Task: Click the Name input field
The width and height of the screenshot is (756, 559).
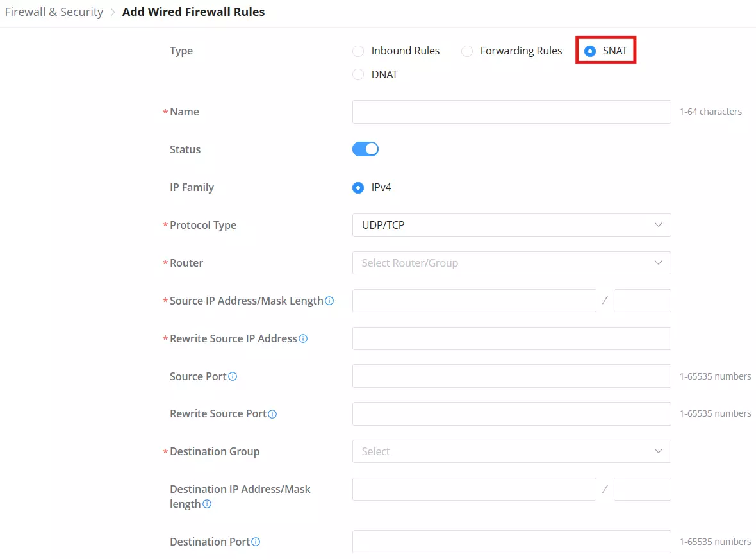Action: click(511, 112)
